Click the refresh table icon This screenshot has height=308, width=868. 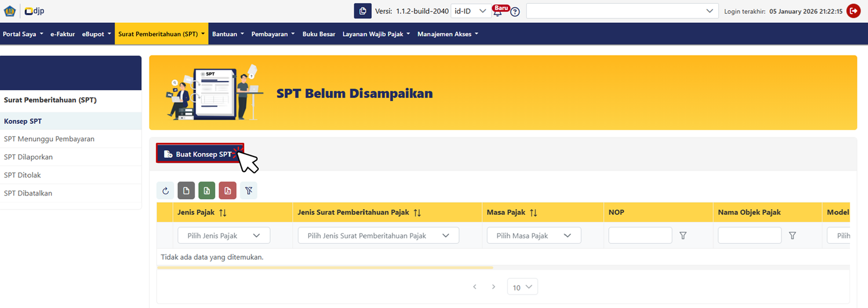click(x=165, y=191)
